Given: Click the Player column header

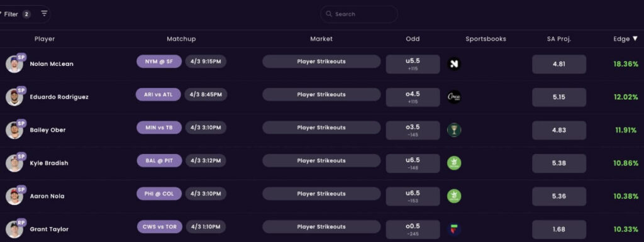Looking at the screenshot, I should [x=45, y=39].
